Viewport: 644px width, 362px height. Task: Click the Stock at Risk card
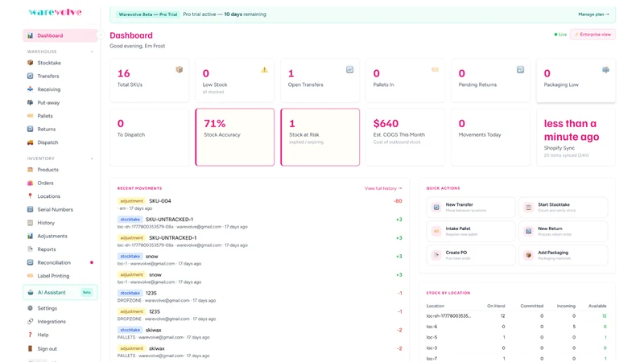(320, 137)
